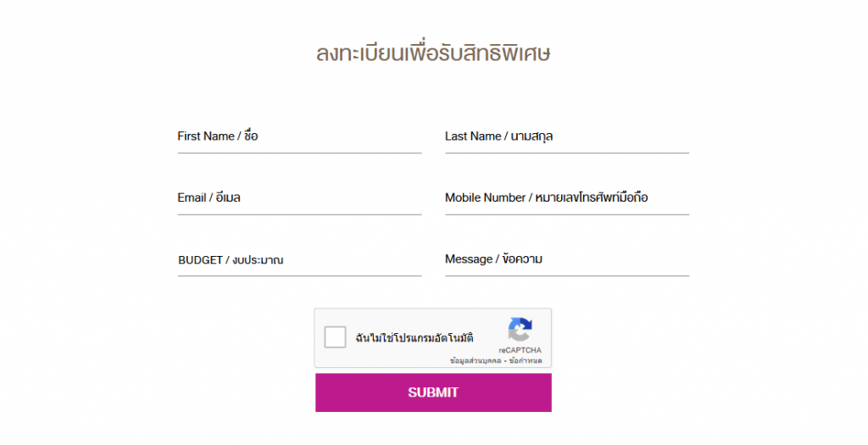Click the Thai word 'งบประมาณ' in Budget label
868x445 pixels.
coord(258,260)
